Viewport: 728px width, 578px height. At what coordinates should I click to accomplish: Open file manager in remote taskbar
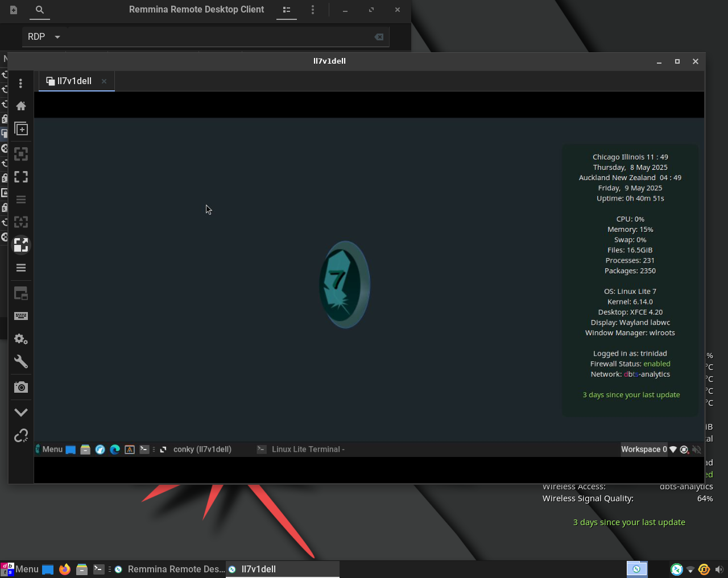point(85,450)
